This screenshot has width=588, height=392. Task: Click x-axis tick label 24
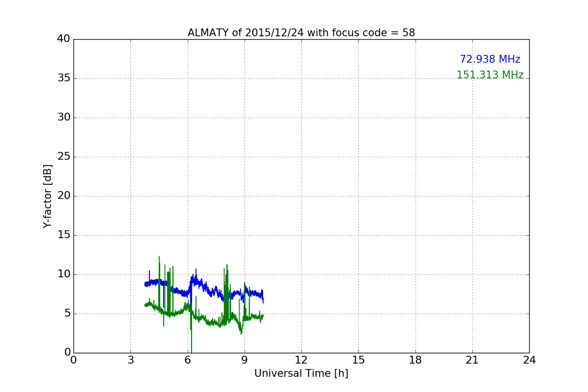click(529, 360)
